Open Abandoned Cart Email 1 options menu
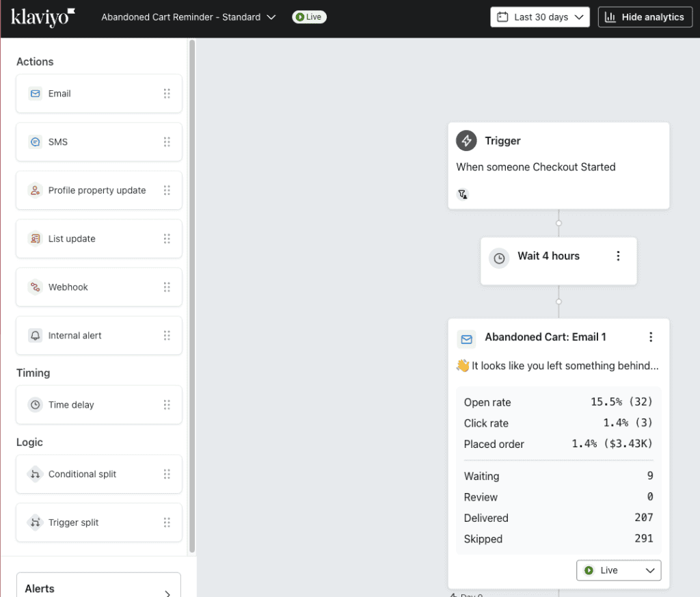This screenshot has width=700, height=597. tap(651, 337)
